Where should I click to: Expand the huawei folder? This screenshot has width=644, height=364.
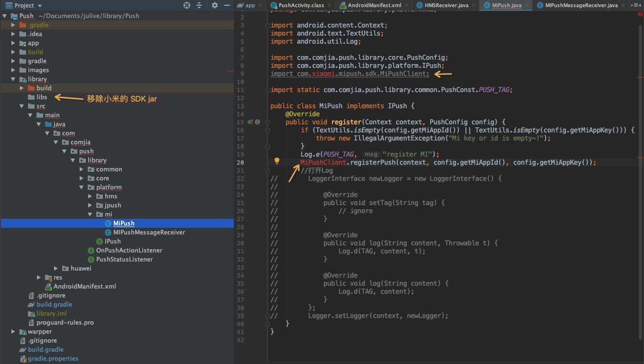tap(56, 268)
